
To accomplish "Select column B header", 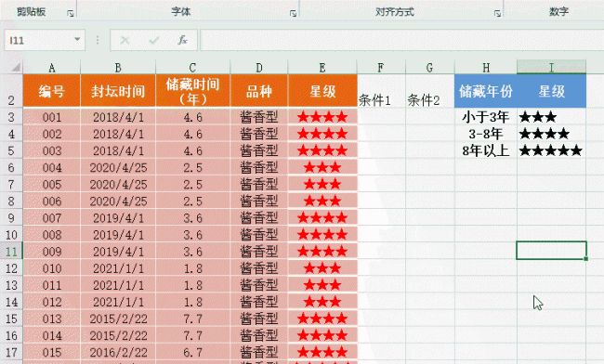I will (x=118, y=68).
